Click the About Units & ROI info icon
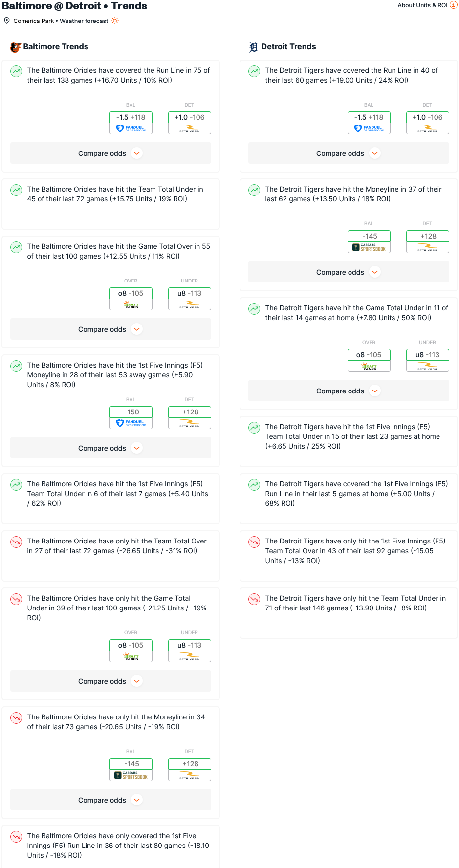This screenshot has height=868, width=459. (453, 5)
